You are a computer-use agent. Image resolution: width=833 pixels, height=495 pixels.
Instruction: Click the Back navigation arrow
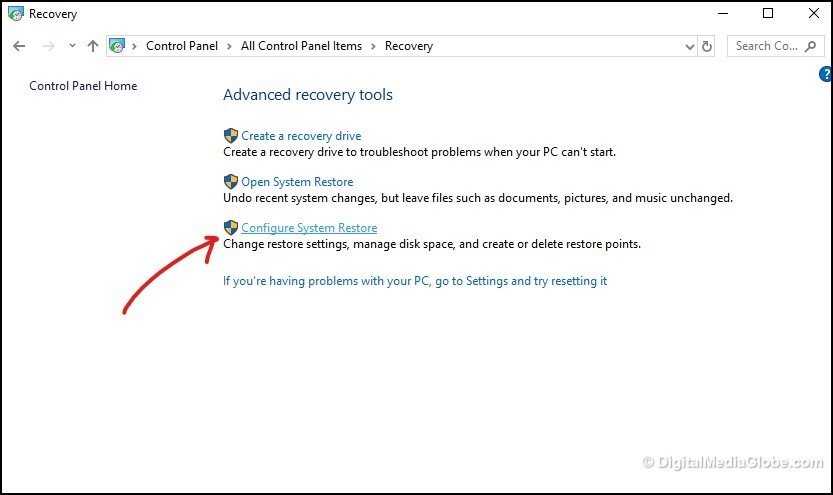[x=19, y=46]
